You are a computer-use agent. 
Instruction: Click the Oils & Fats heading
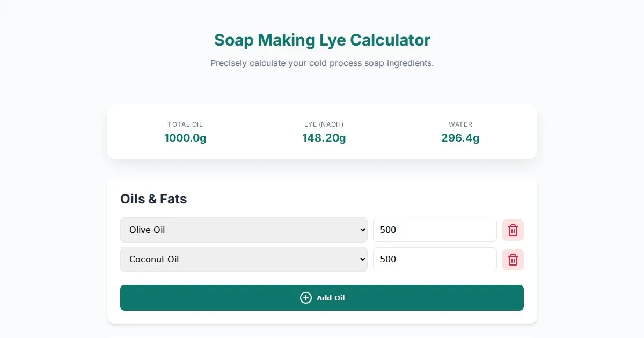[x=153, y=199]
